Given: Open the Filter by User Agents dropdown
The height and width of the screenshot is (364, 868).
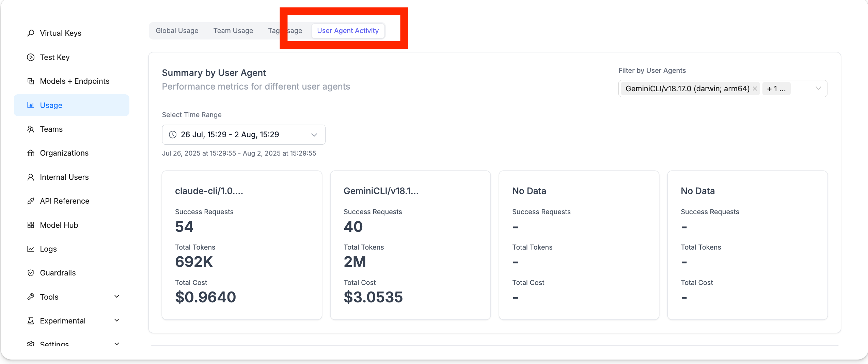Looking at the screenshot, I should pyautogui.click(x=818, y=89).
